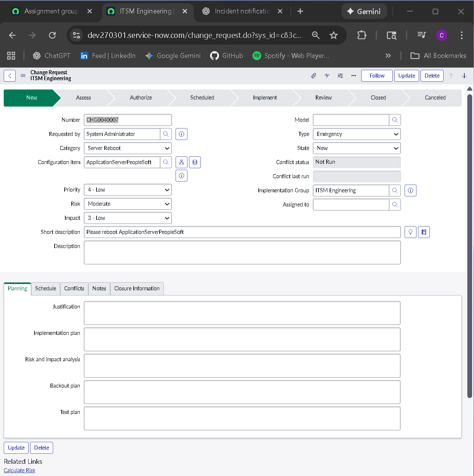Click the Follow button

376,75
